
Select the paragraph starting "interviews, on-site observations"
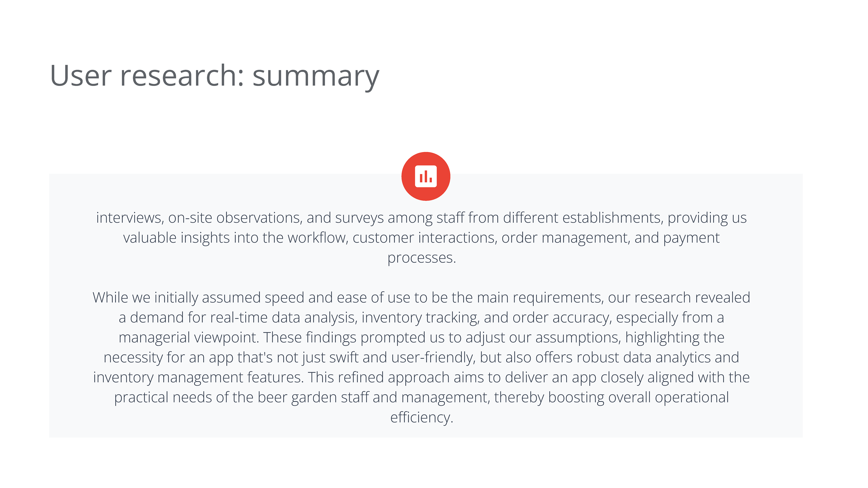click(422, 237)
